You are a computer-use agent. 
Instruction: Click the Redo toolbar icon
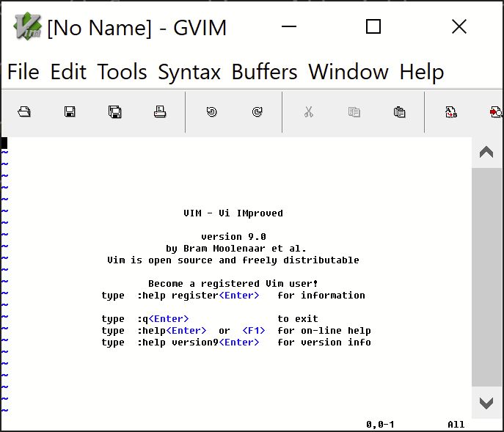tap(258, 112)
